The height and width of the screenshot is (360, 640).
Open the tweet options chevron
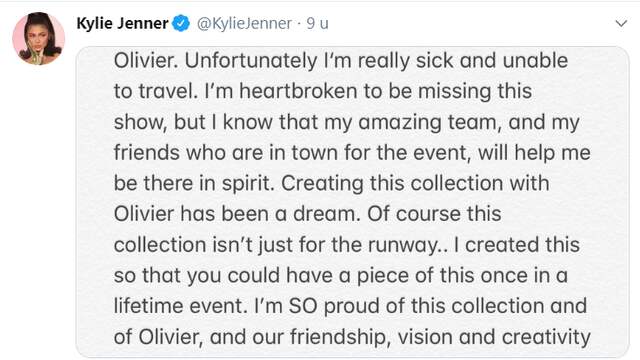(621, 23)
